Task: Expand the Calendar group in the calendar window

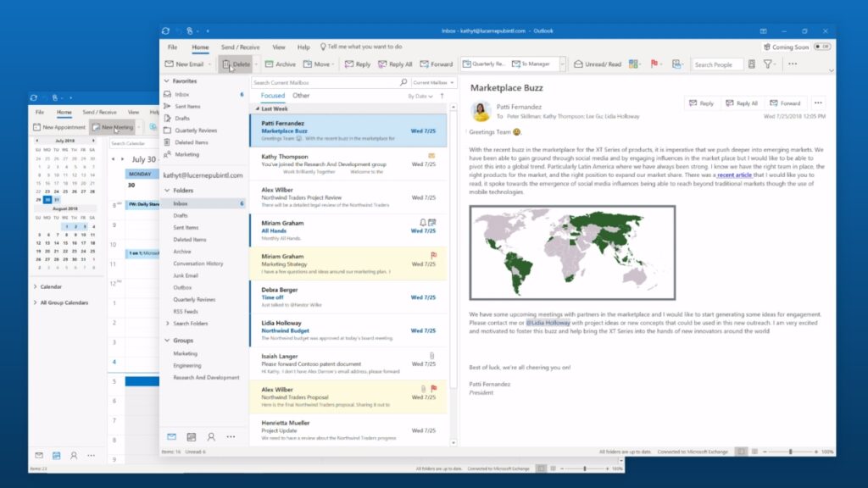Action: click(x=36, y=286)
